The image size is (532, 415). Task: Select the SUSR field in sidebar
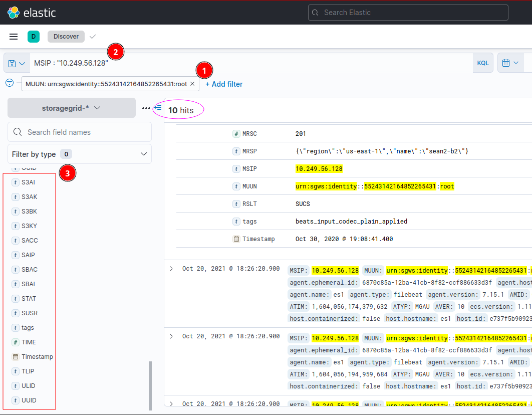pos(30,313)
